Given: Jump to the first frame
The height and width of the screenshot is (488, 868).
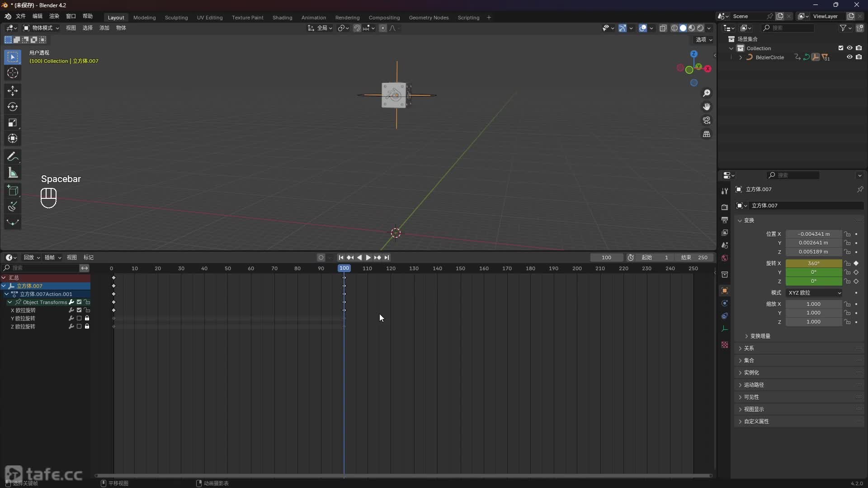Looking at the screenshot, I should click(x=341, y=258).
